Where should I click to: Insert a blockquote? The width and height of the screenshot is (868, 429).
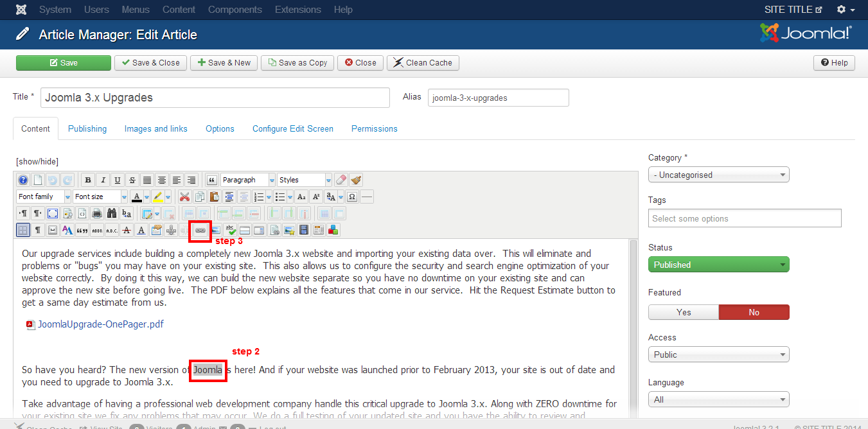tap(211, 180)
